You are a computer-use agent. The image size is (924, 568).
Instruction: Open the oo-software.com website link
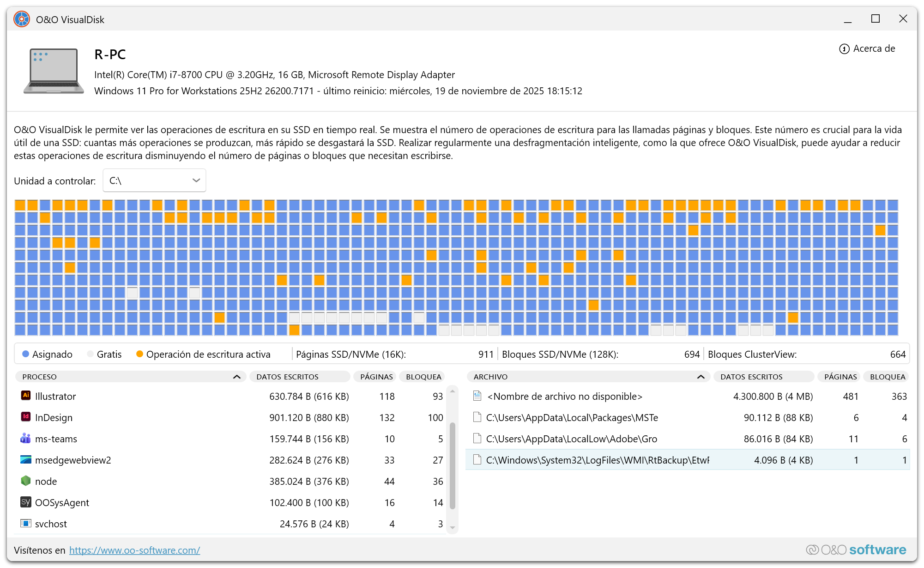click(134, 550)
